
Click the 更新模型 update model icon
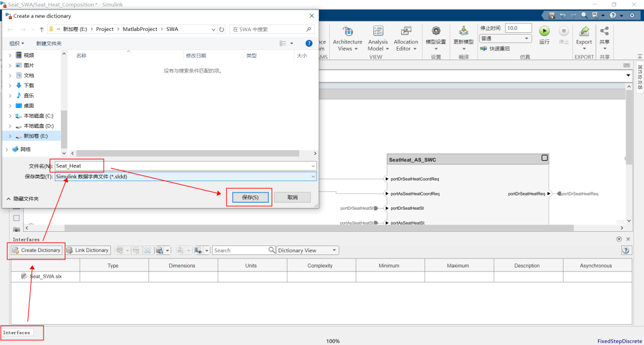(463, 31)
